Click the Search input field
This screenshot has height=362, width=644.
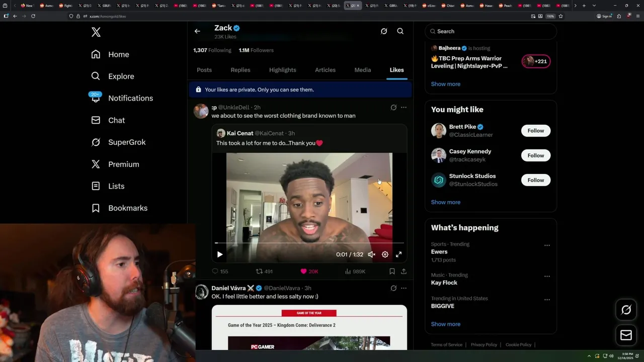pyautogui.click(x=491, y=31)
